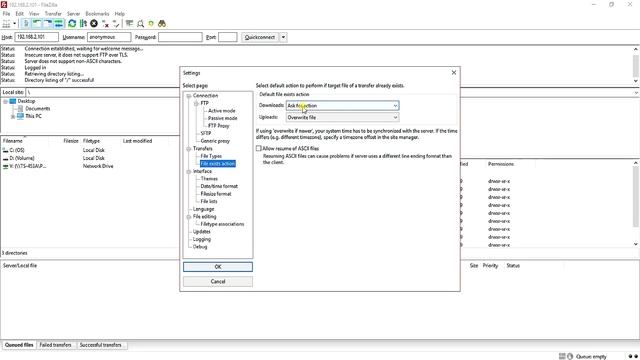Click the D: (Volume) drive icon
The width and height of the screenshot is (640, 360).
5,158
